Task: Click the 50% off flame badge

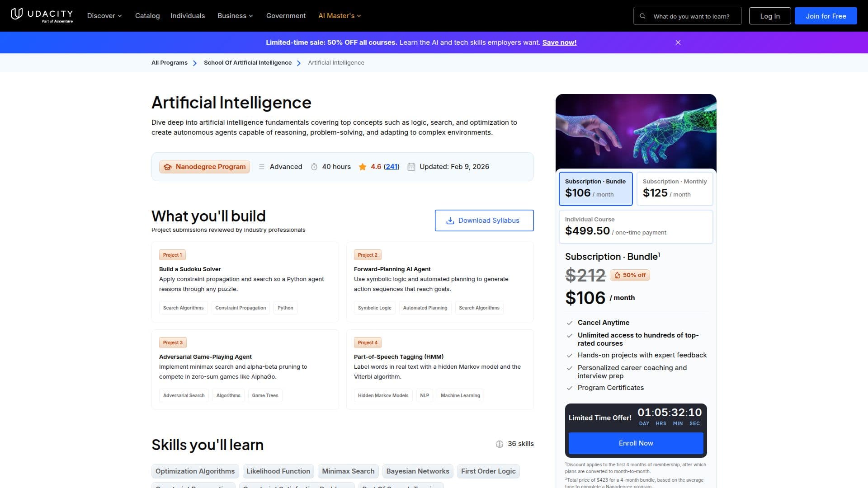Action: [x=630, y=275]
